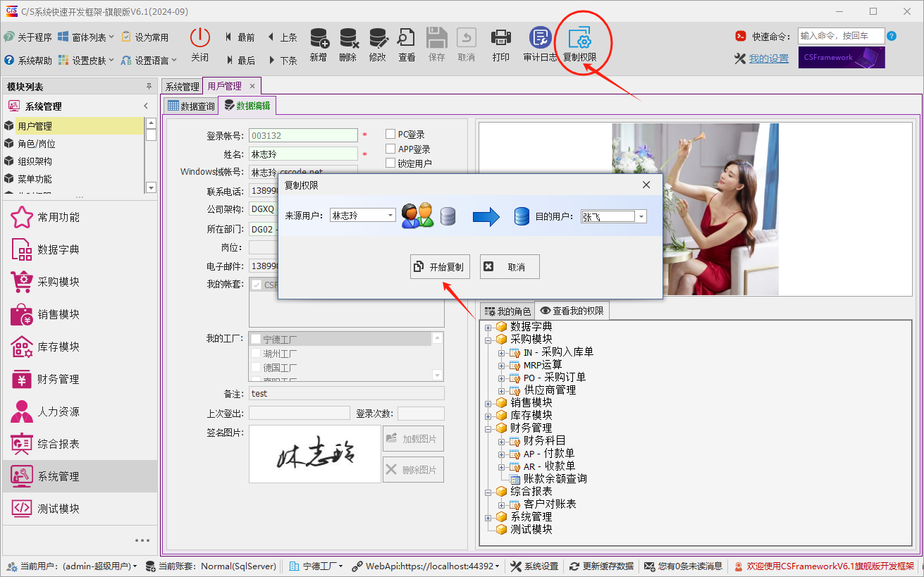Select 角色/岗位 in module list
Image resolution: width=924 pixels, height=577 pixels.
pos(73,144)
